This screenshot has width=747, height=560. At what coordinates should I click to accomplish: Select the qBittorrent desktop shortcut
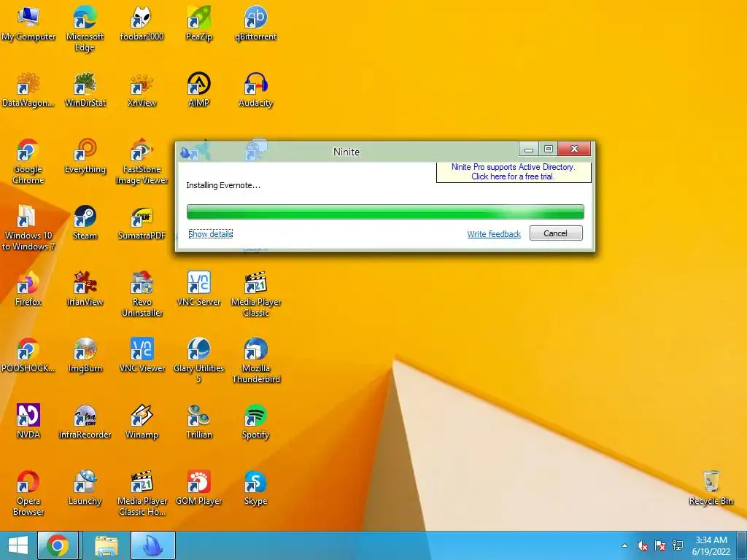pos(256,24)
